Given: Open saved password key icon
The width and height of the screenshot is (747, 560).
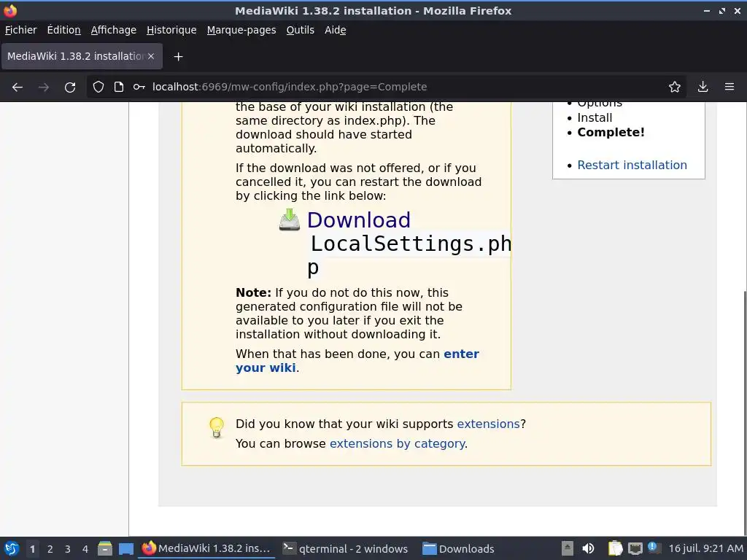Looking at the screenshot, I should pyautogui.click(x=139, y=87).
